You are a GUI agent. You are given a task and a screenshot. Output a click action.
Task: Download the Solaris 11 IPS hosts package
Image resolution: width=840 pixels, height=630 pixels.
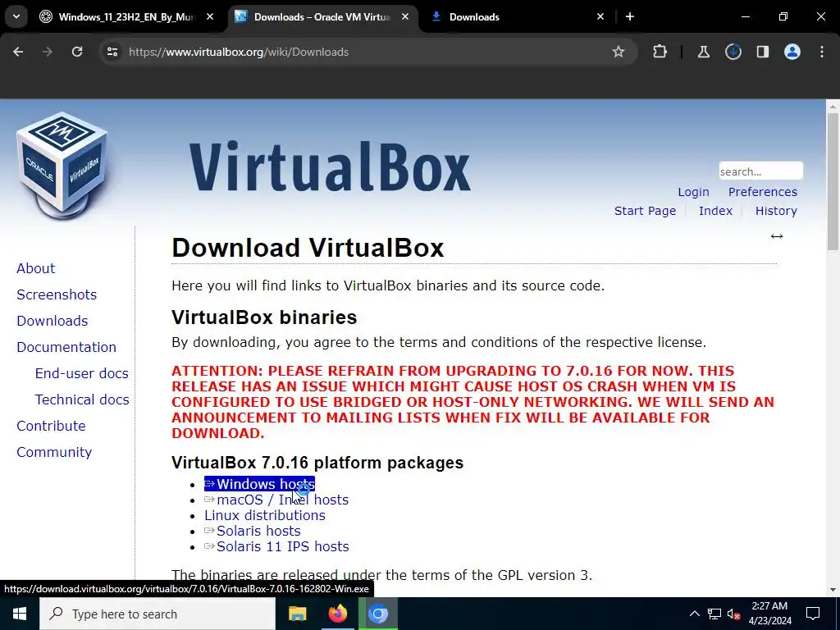click(276, 546)
